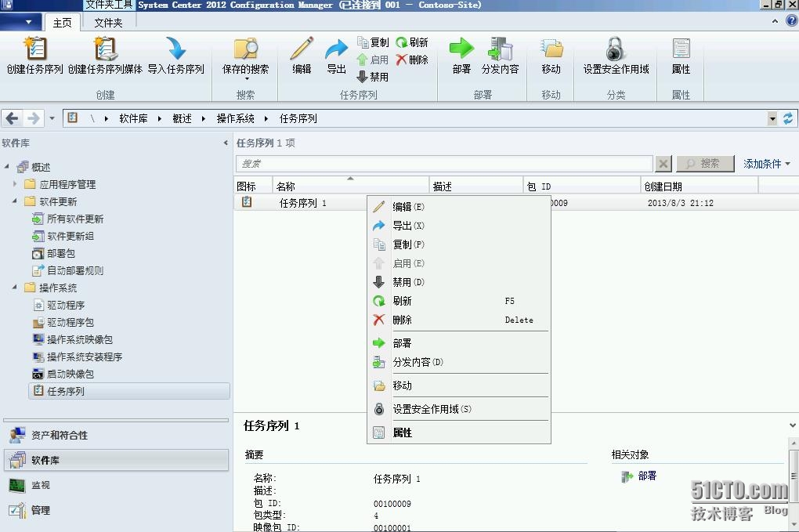Viewport: 799px width, 532px height.
Task: Collapse the 操作系统 tree node
Action: pyautogui.click(x=14, y=288)
